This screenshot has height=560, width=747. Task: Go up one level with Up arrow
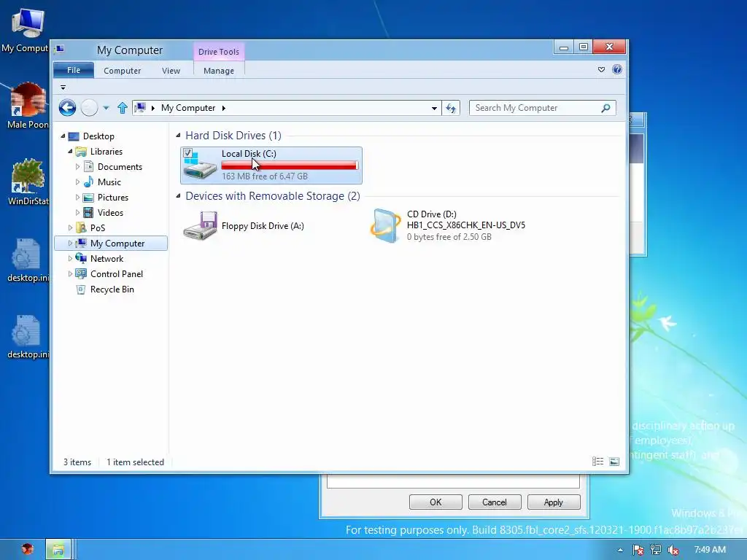(x=123, y=108)
